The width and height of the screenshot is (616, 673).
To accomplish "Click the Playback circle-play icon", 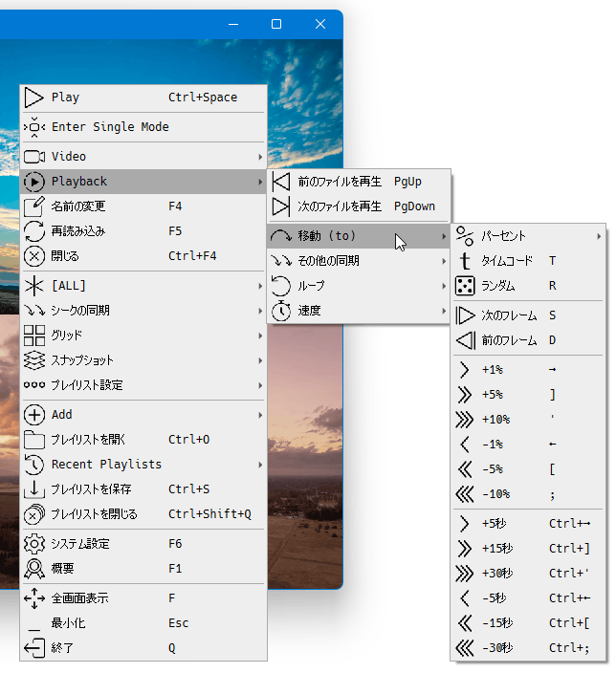I will click(x=33, y=182).
